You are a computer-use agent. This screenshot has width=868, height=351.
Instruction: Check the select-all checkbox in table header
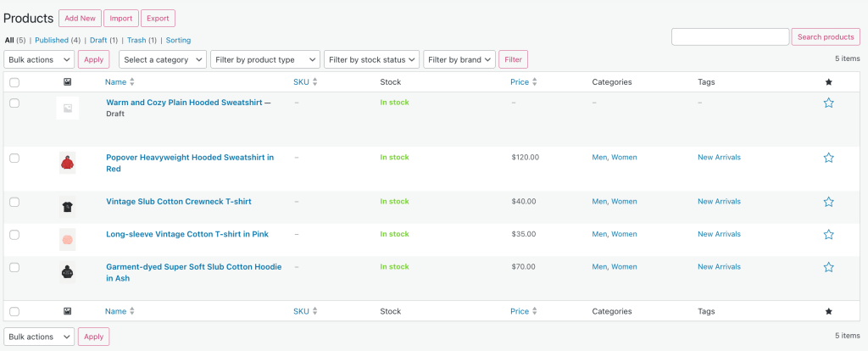14,82
